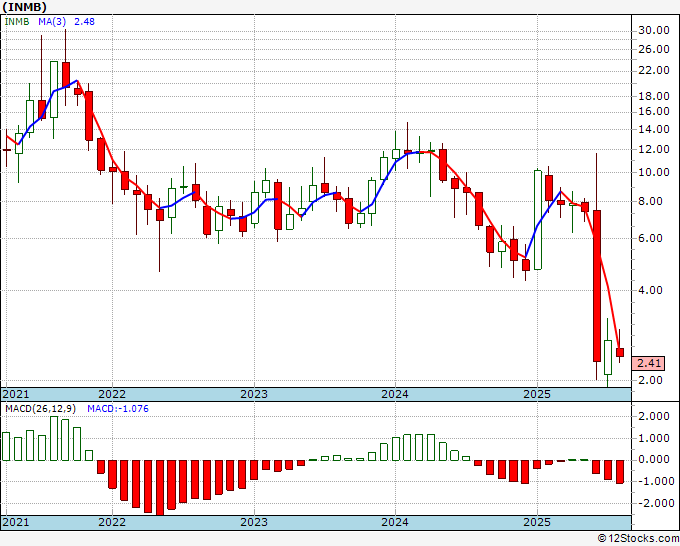
Task: Click the 0.000 MACD axis label
Action: point(654,460)
